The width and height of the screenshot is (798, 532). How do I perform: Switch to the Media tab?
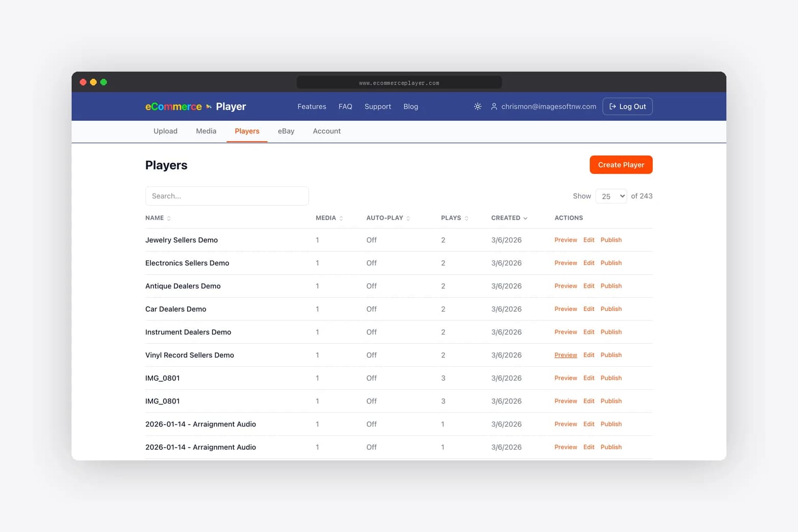point(206,131)
